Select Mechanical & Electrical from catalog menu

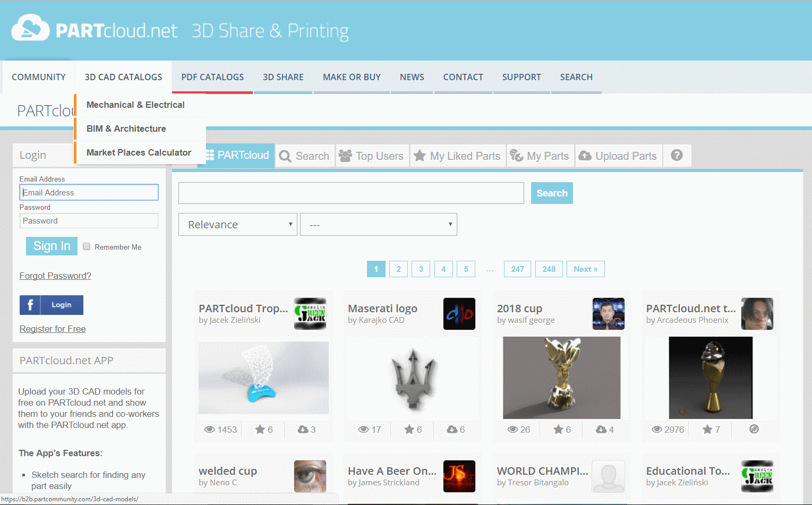(x=135, y=105)
